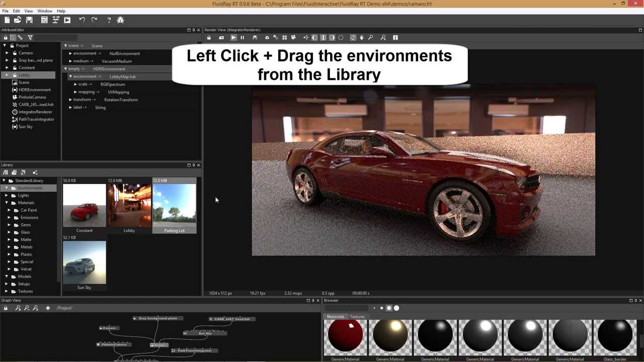Open the File menu

(5, 11)
